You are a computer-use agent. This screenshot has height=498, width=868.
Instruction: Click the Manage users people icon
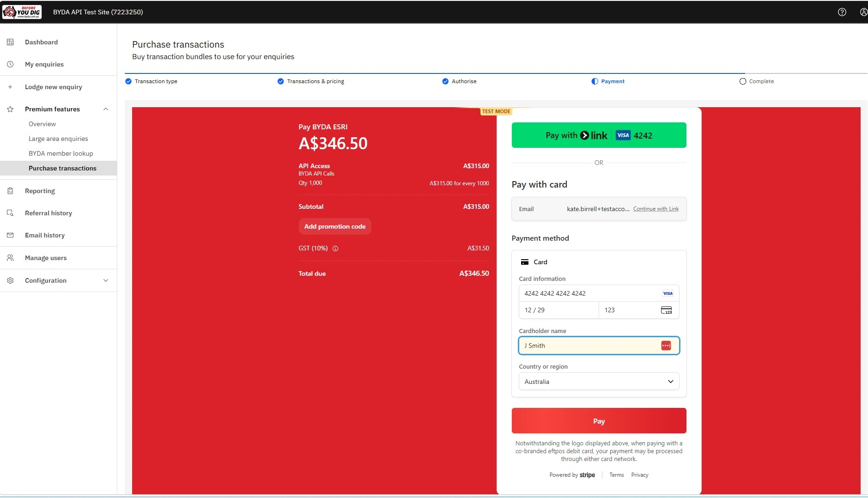tap(10, 258)
